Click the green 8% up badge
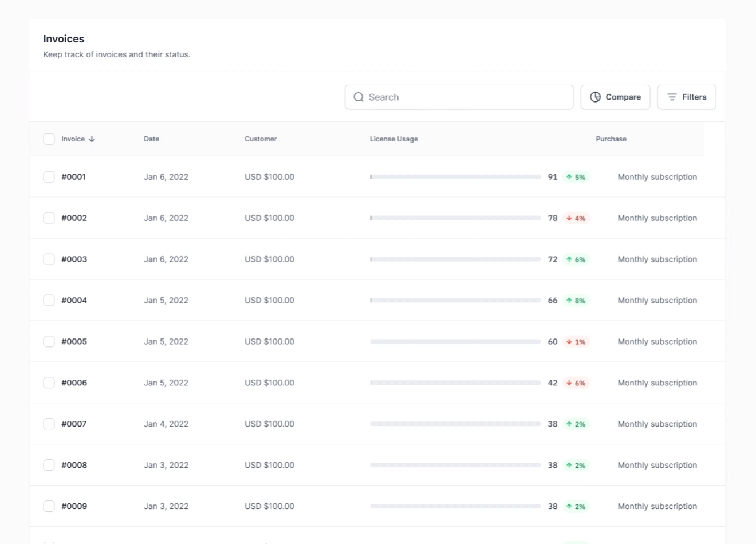756x544 pixels. 576,301
